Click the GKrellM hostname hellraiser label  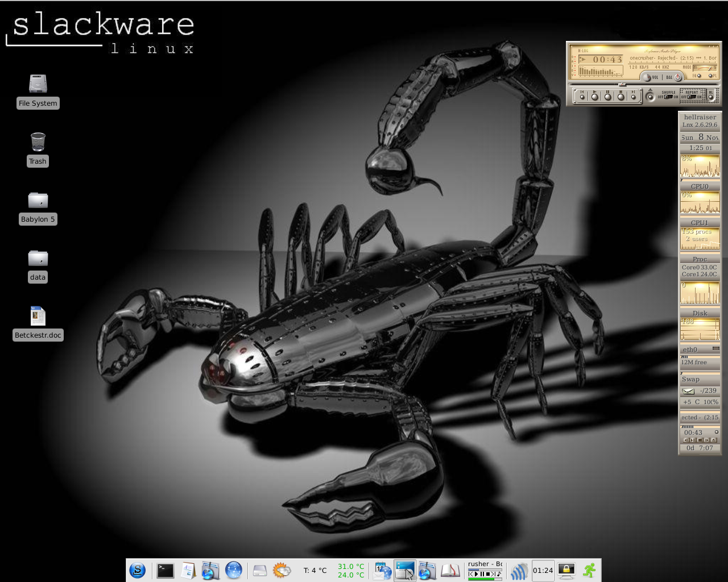[x=700, y=117]
